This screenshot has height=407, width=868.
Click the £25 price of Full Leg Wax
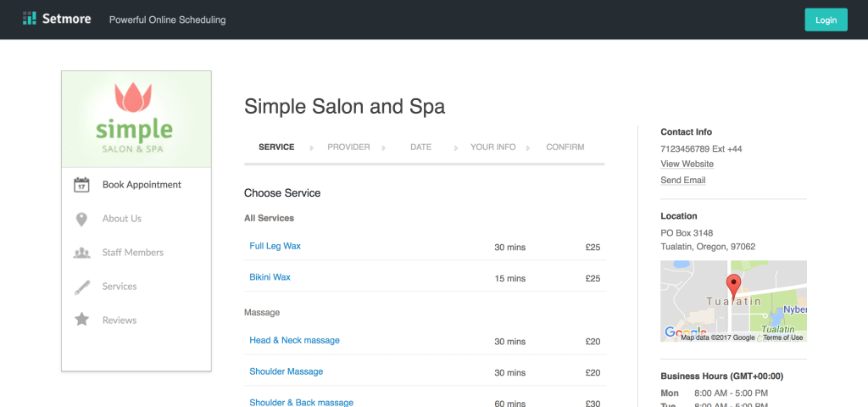[x=593, y=247]
